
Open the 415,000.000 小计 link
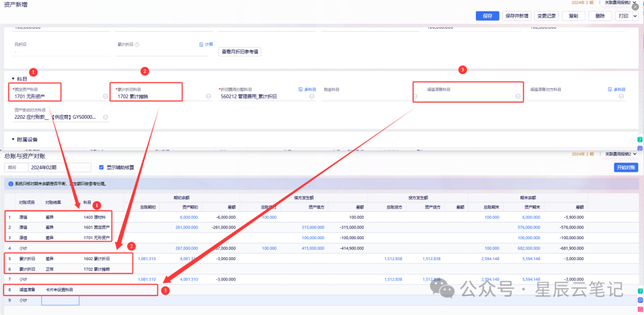point(313,248)
